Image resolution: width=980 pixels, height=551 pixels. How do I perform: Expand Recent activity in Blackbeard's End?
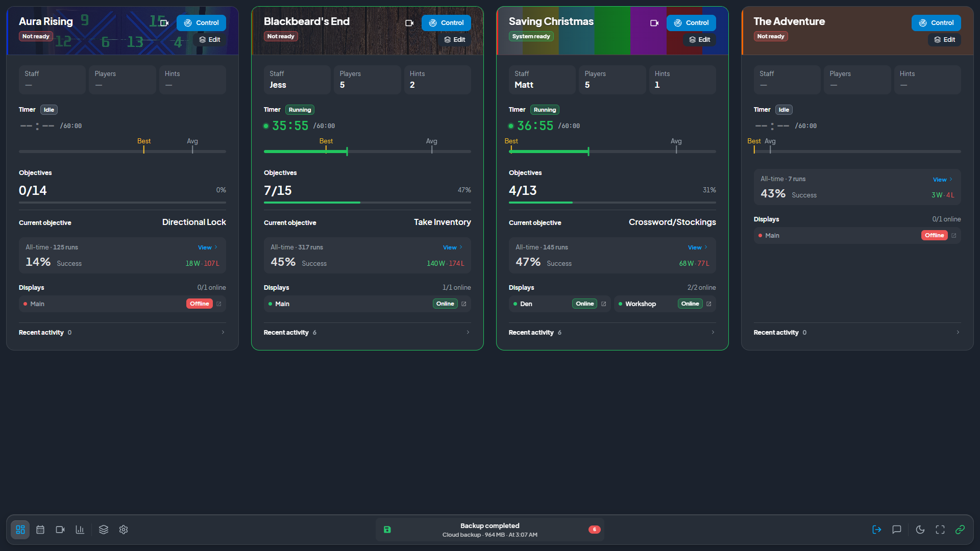(x=367, y=333)
